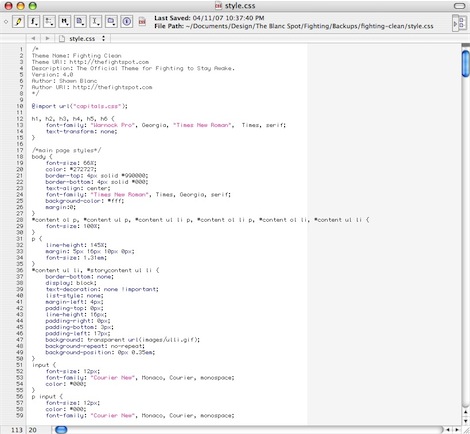Click the '/*main page styles*/' comment
470x434 pixels.
click(x=66, y=150)
